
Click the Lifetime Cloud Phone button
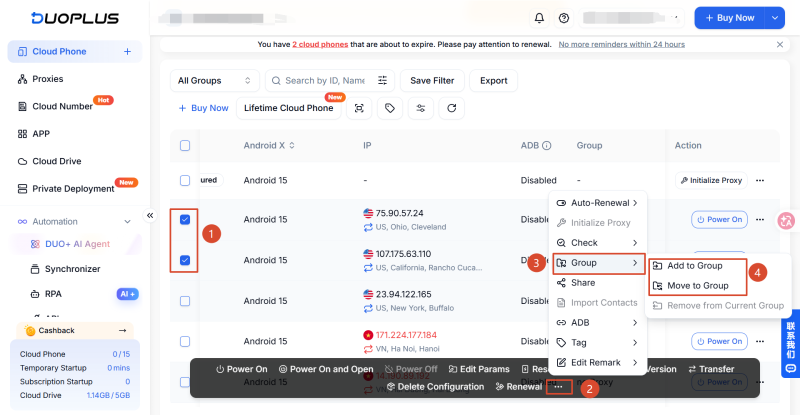(289, 108)
